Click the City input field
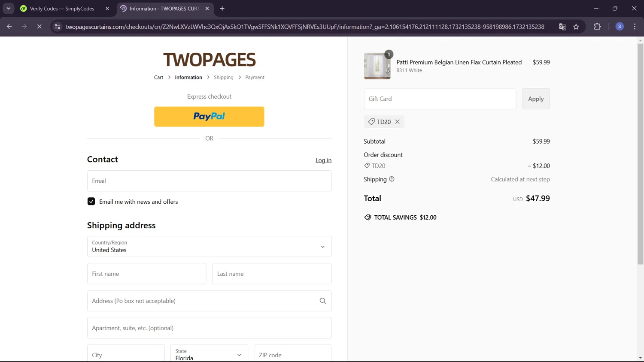 126,353
